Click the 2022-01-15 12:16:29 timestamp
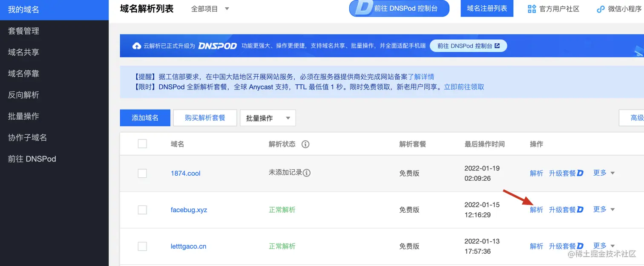Screen dimensions: 644x266 click(482, 210)
